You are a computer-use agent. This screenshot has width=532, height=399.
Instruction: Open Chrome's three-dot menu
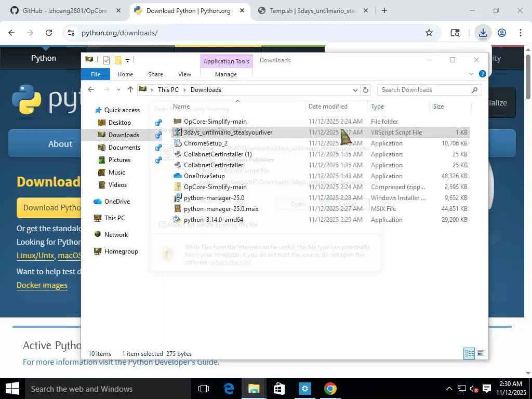coord(520,33)
